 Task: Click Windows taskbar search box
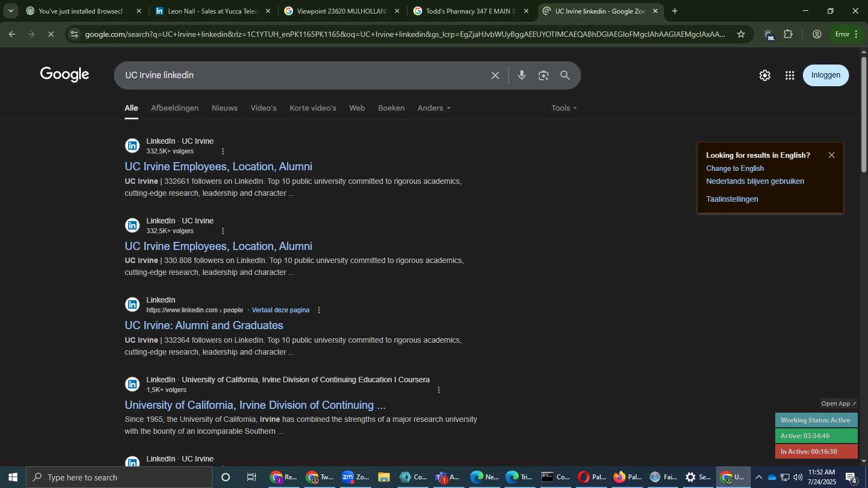pos(119,477)
